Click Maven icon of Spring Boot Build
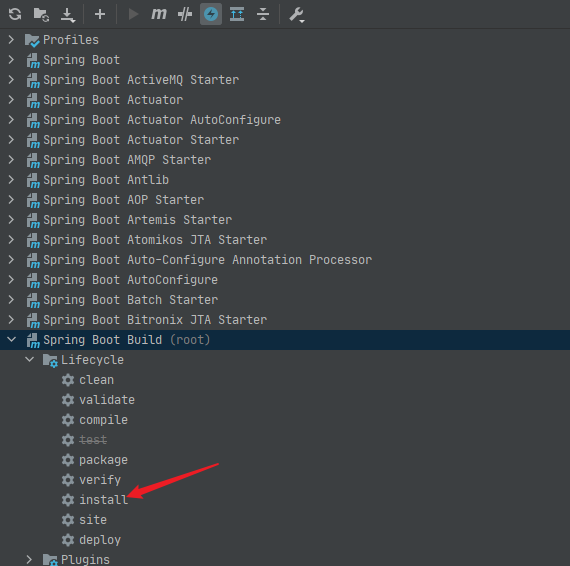The width and height of the screenshot is (570, 566). point(33,340)
